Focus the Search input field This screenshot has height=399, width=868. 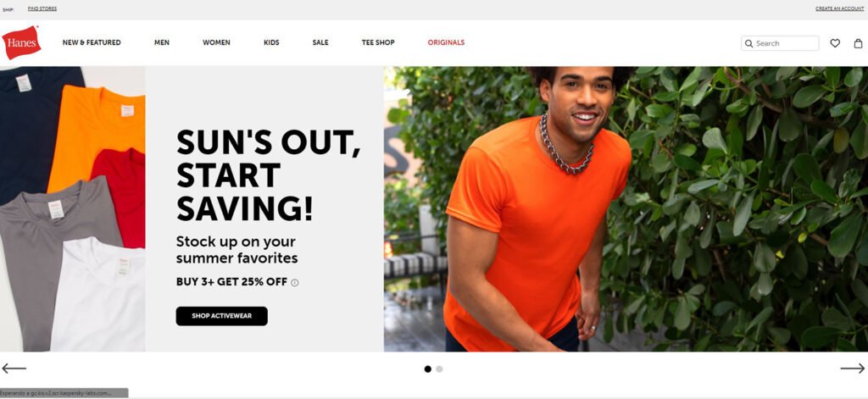[x=780, y=43]
